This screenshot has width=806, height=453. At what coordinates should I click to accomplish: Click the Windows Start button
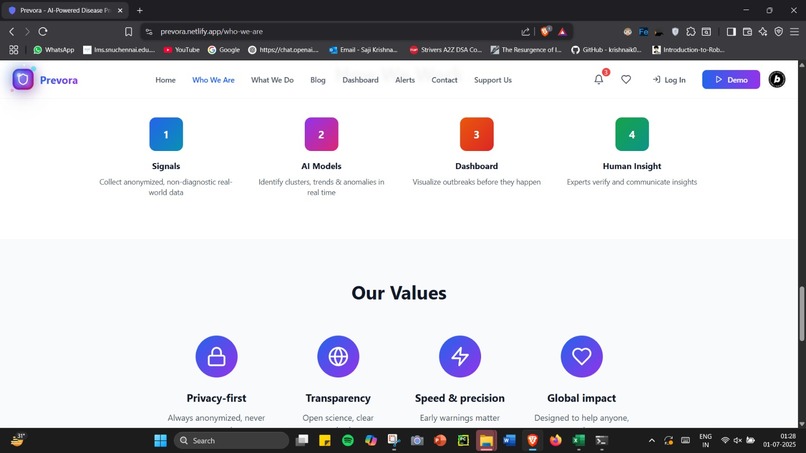tap(160, 441)
